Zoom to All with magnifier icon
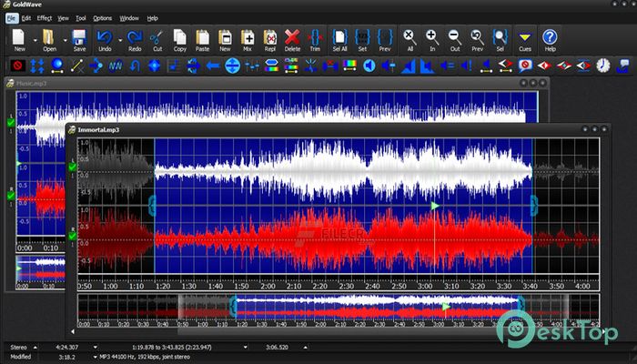 [x=409, y=40]
